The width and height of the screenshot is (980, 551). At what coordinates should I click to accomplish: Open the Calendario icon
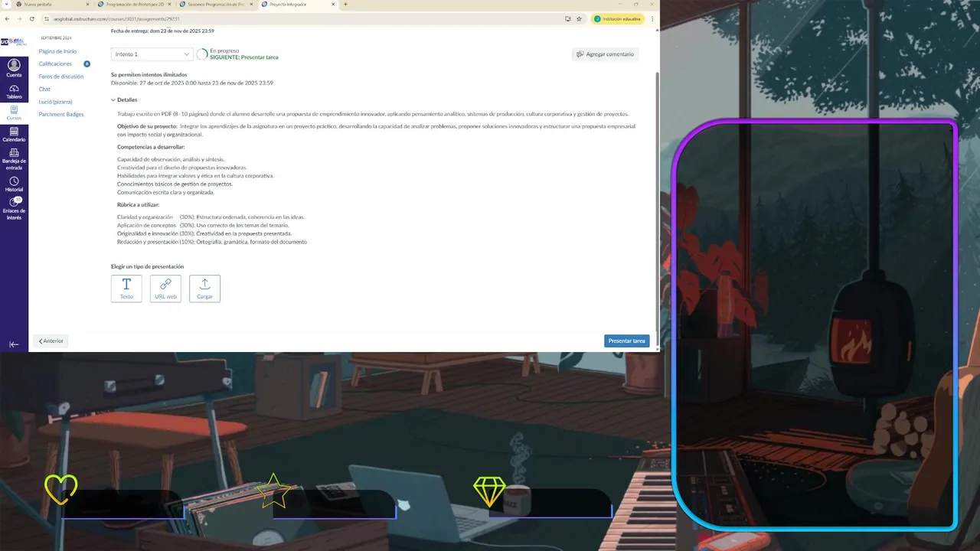(x=14, y=135)
